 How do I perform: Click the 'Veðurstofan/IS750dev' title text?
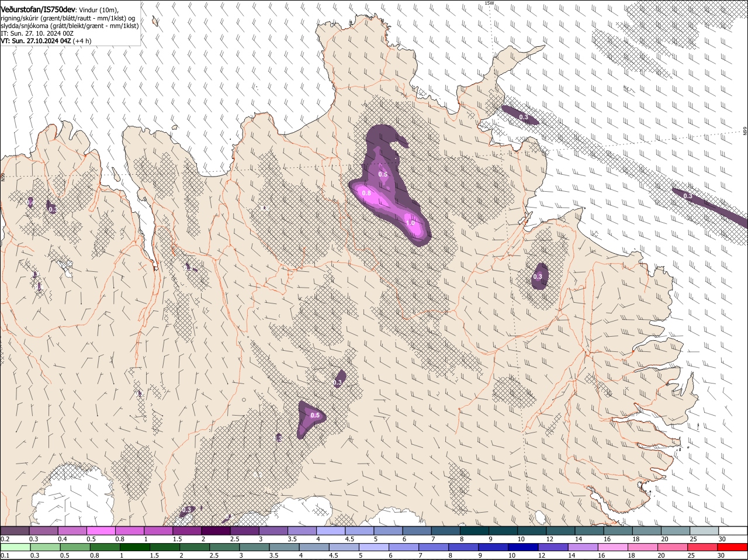pos(38,9)
